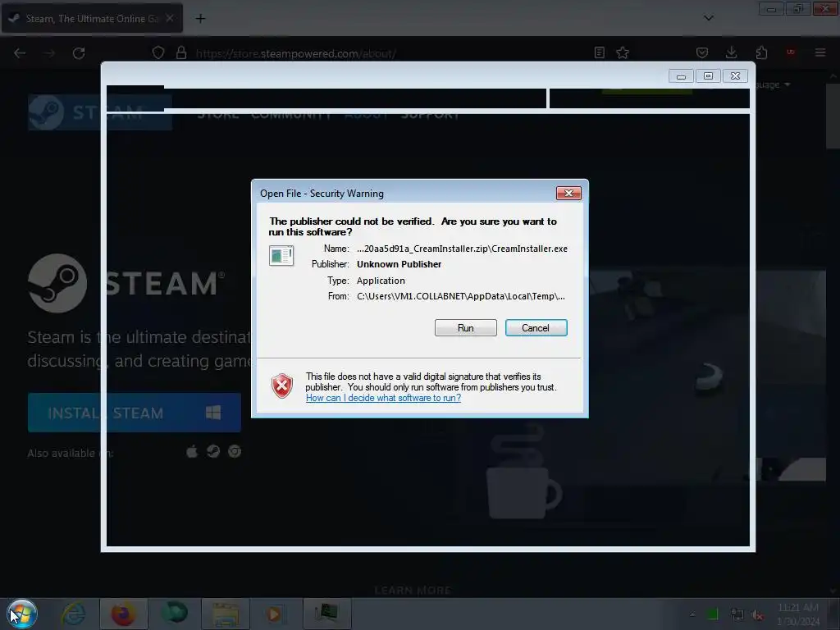840x630 pixels.
Task: Open a new tab with plus button
Action: (x=200, y=19)
